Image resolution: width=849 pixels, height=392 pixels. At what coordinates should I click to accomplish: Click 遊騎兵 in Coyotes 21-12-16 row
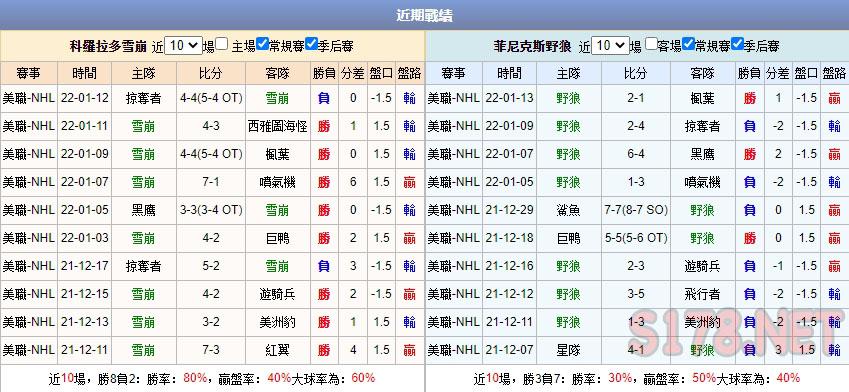(x=702, y=266)
